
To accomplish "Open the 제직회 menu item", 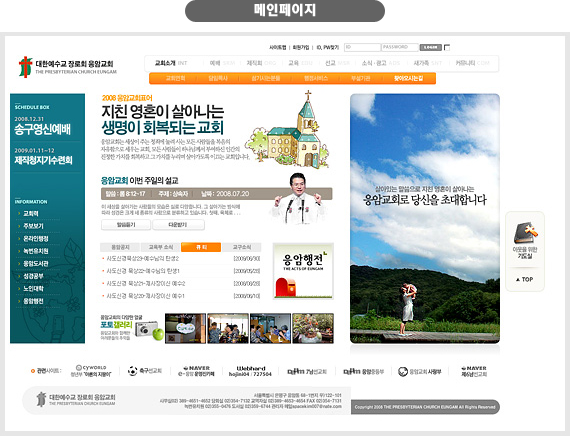I will (x=261, y=63).
